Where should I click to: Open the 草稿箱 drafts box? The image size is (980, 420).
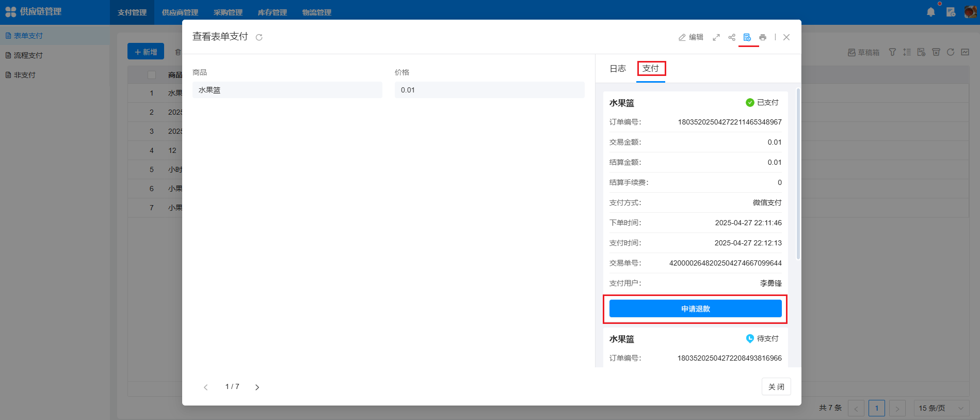864,52
